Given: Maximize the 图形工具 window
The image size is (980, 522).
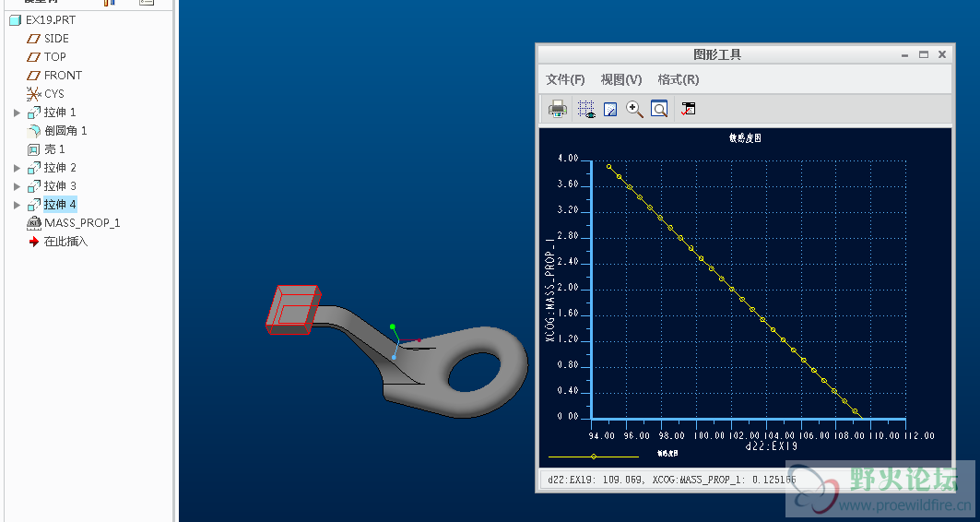Looking at the screenshot, I should pos(923,54).
